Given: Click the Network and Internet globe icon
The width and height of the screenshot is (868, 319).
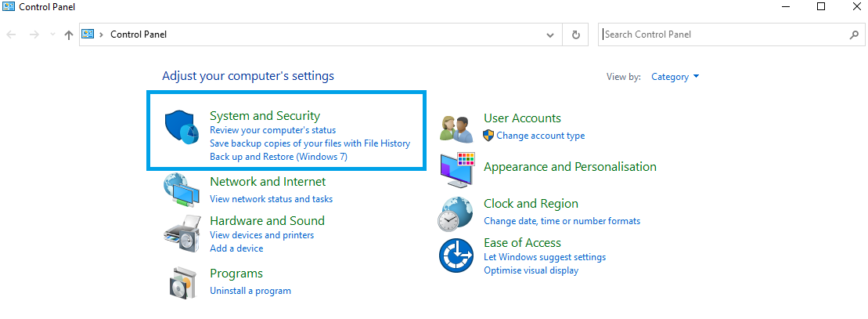Looking at the screenshot, I should [x=180, y=189].
